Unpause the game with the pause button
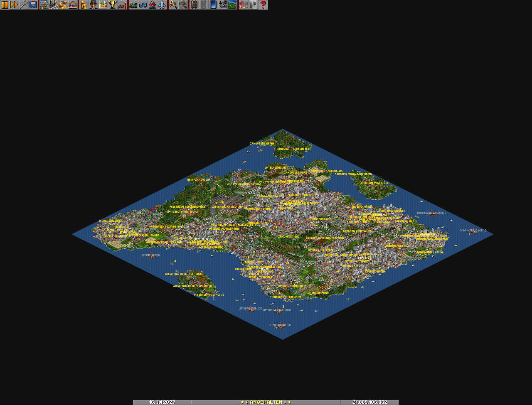The image size is (532, 405). pyautogui.click(x=5, y=5)
